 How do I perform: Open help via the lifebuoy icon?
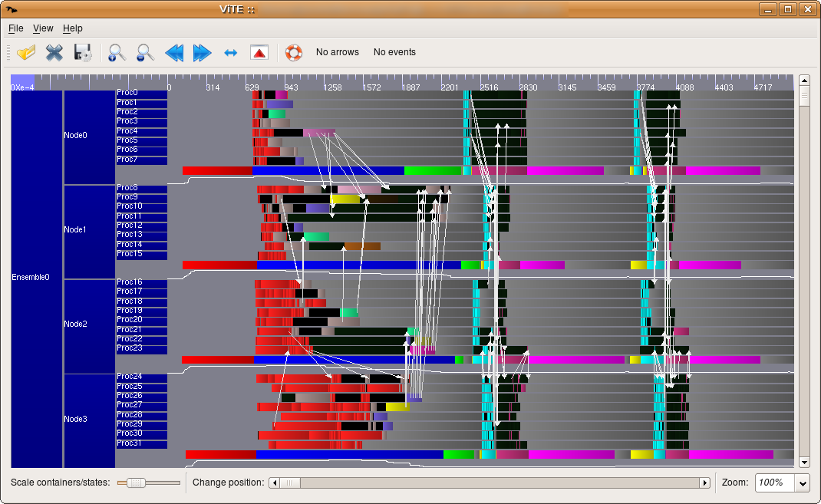[293, 52]
